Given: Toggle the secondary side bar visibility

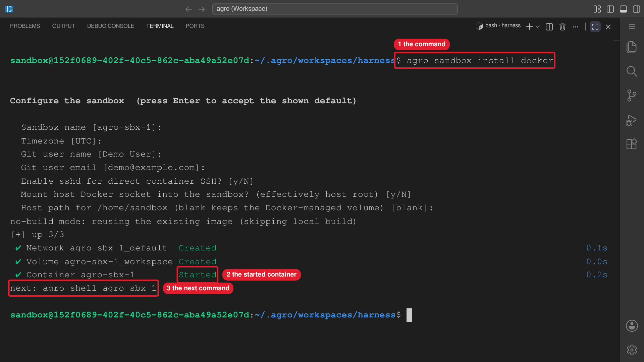Looking at the screenshot, I should (x=636, y=9).
